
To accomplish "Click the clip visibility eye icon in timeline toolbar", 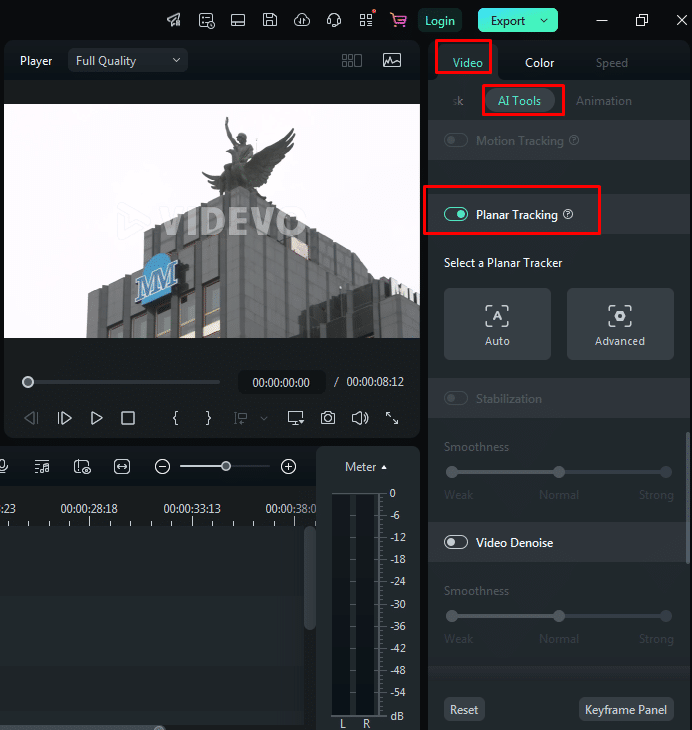I will point(82,466).
